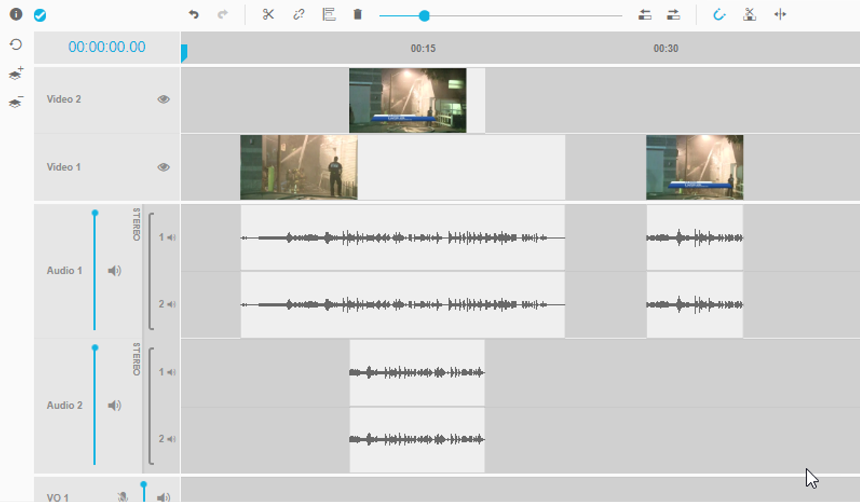861x504 pixels.
Task: Open the info icon at top left
Action: [16, 14]
